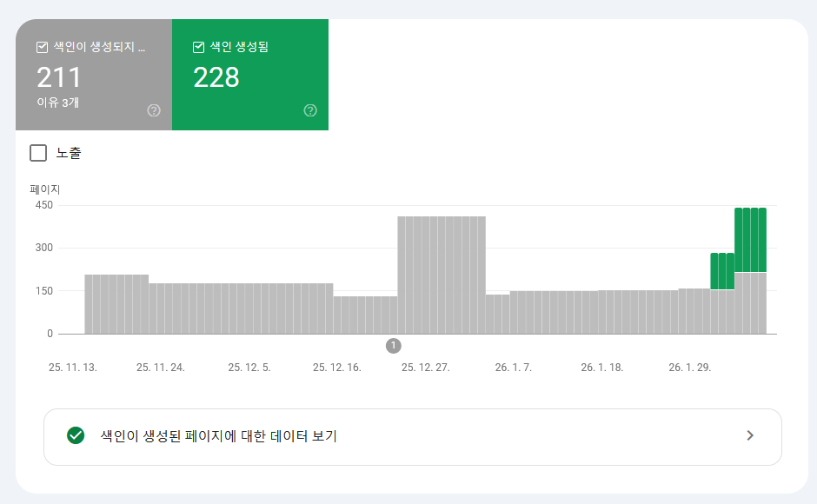The width and height of the screenshot is (817, 504).
Task: Select the 228 indexed count
Action: (216, 78)
